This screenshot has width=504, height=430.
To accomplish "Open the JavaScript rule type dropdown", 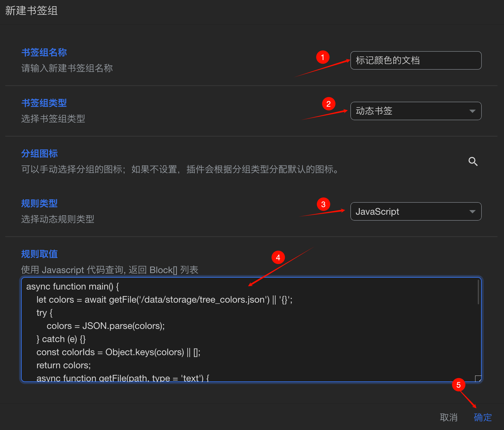I will [x=416, y=211].
